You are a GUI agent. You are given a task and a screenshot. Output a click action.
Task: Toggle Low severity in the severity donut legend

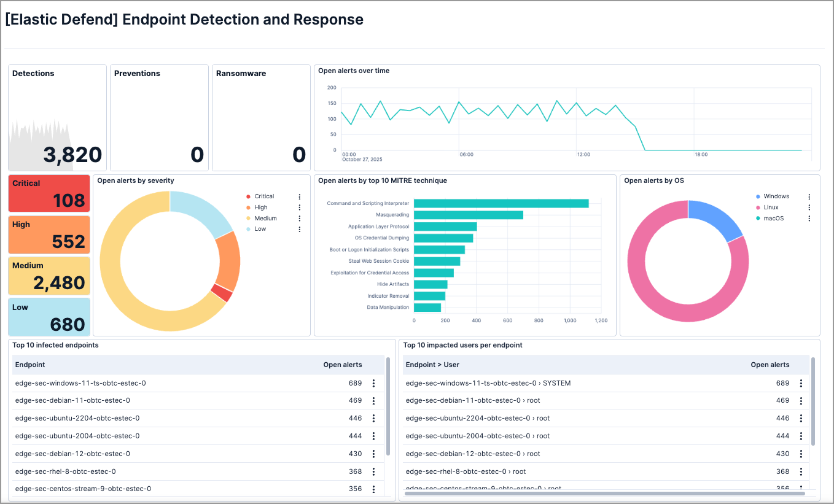point(260,229)
